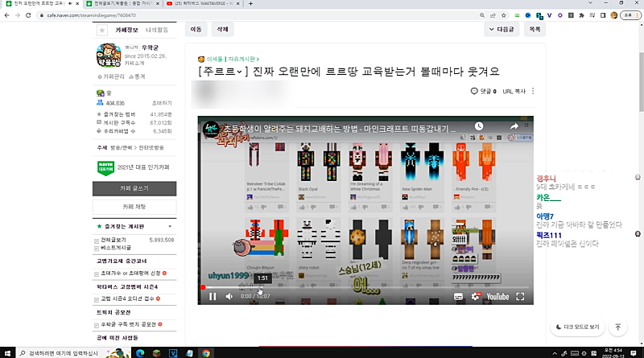Image resolution: width=644 pixels, height=358 pixels.
Task: Enable dark mode view (다크 모드로 보기)
Action: (577, 327)
